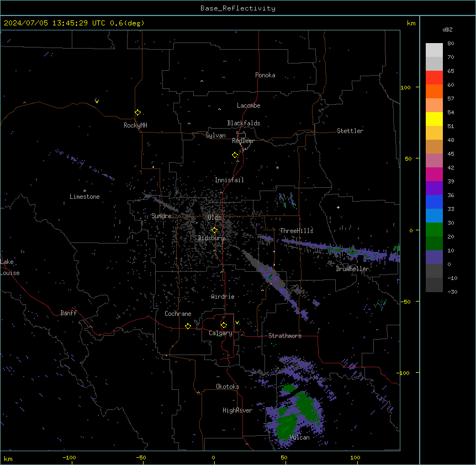Click the yellow 54 dBZ legend color

434,119
